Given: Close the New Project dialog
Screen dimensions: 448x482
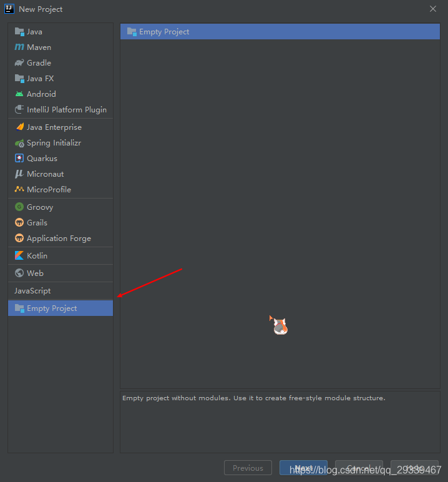Looking at the screenshot, I should [x=433, y=9].
